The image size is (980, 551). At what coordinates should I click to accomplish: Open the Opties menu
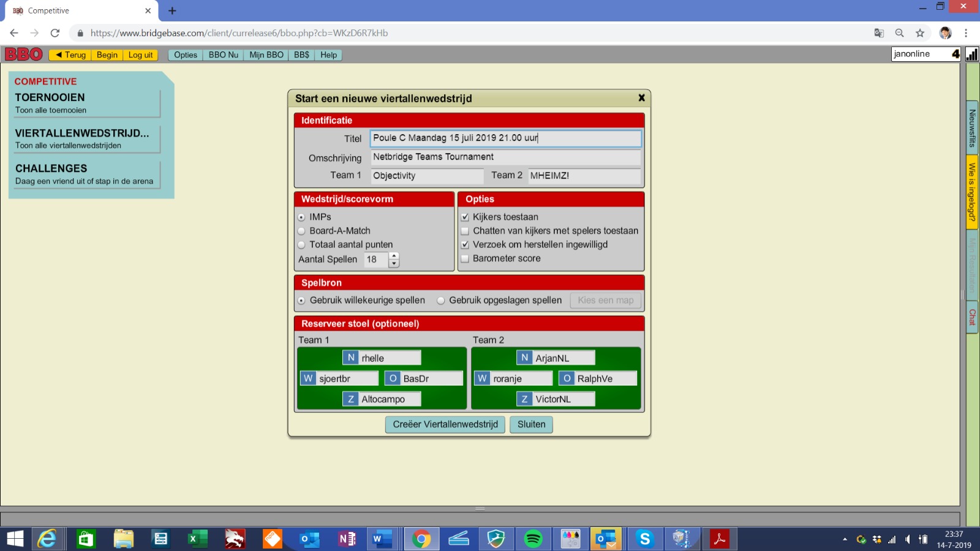click(x=185, y=55)
